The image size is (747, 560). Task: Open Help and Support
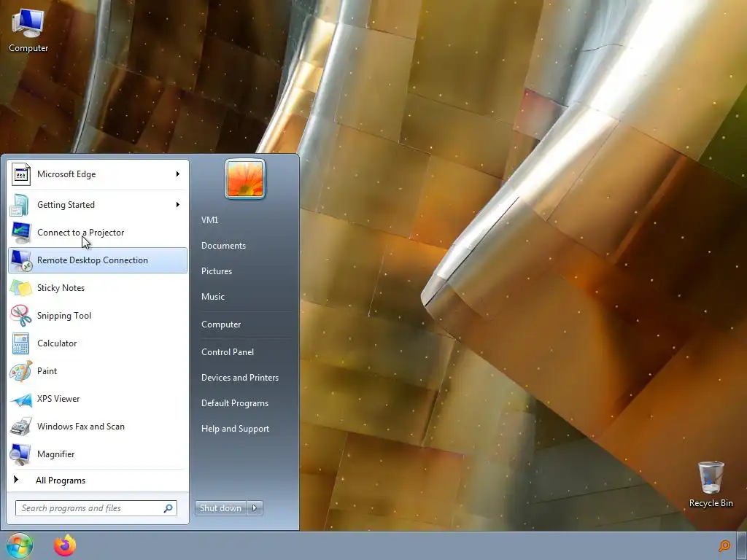236,429
